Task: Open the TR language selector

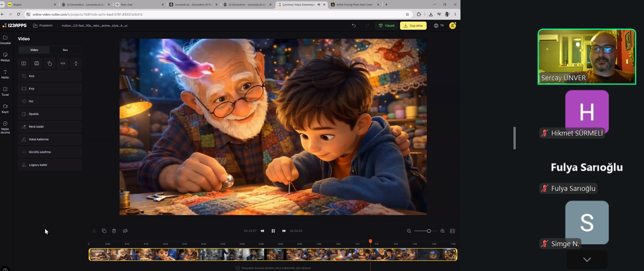Action: point(439,26)
